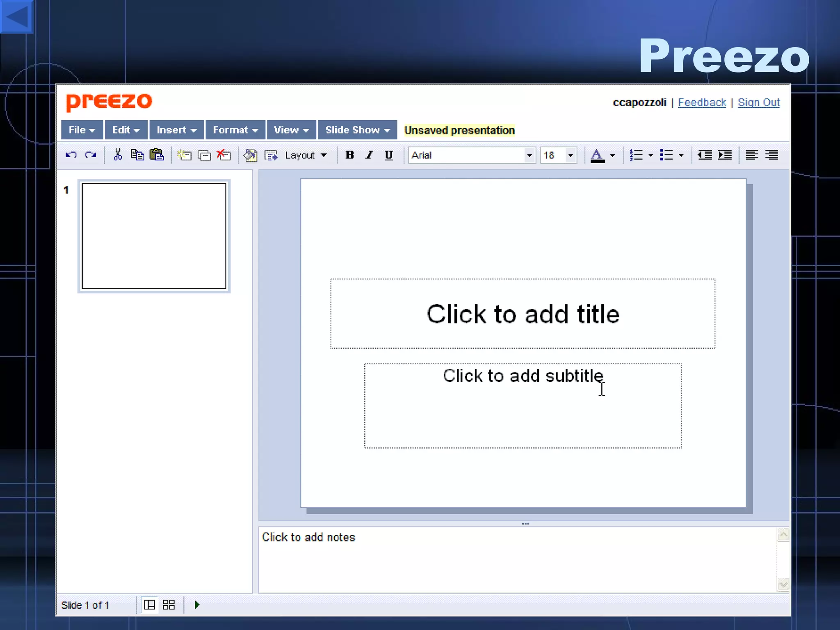Click the blue back arrow slide button
Image resolution: width=840 pixels, height=630 pixels.
[x=16, y=16]
